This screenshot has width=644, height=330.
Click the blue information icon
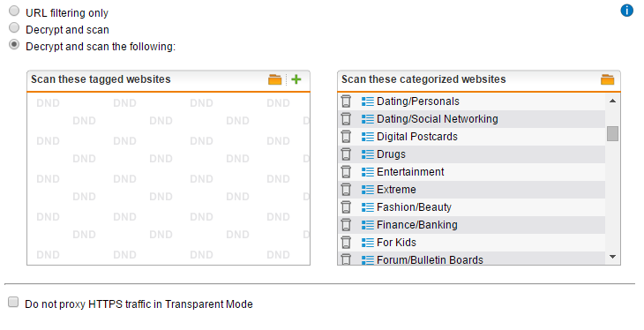point(626,11)
